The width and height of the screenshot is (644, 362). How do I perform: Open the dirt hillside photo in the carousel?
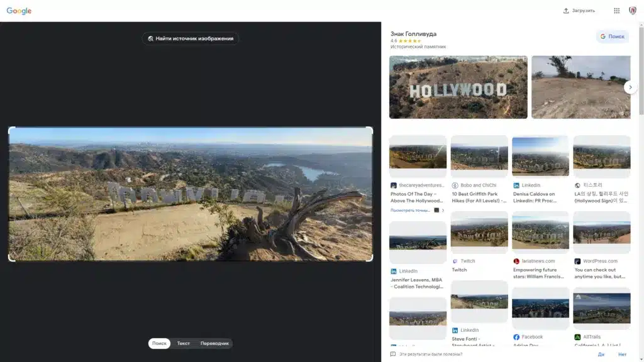click(580, 87)
